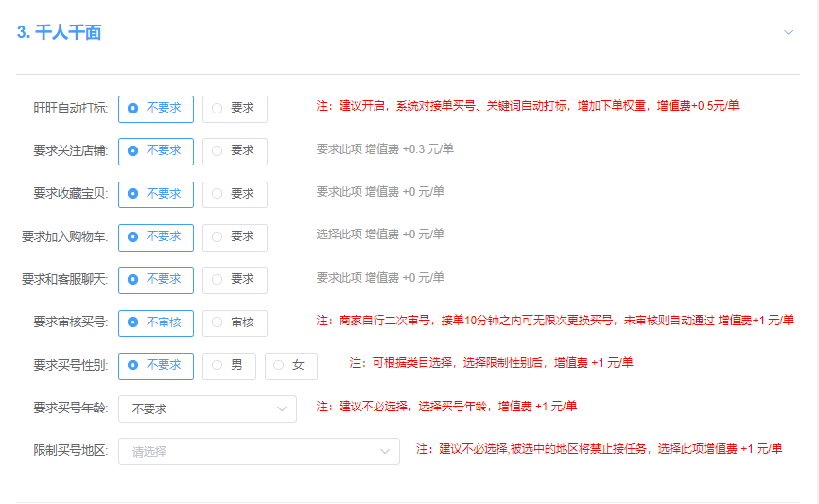819x504 pixels.
Task: Enable 要求 for 要求关注店铺
Action: pyautogui.click(x=235, y=151)
